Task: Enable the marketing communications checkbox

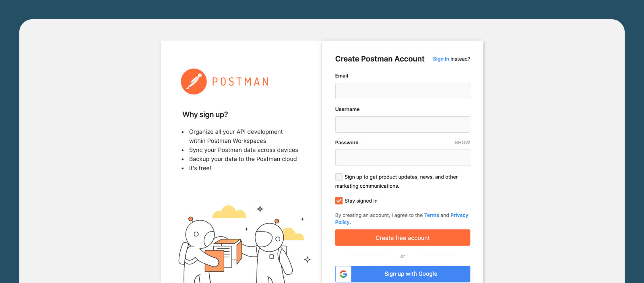Action: tap(339, 177)
